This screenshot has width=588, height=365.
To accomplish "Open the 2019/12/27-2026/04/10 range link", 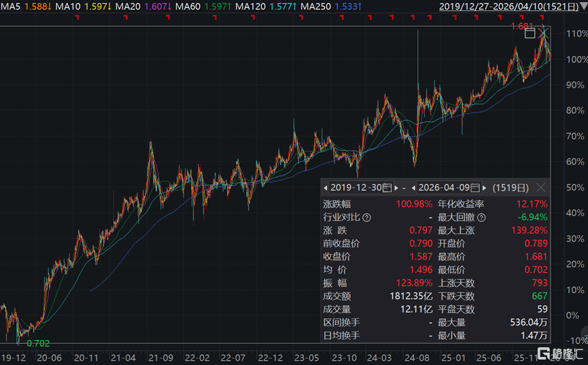I will (509, 7).
